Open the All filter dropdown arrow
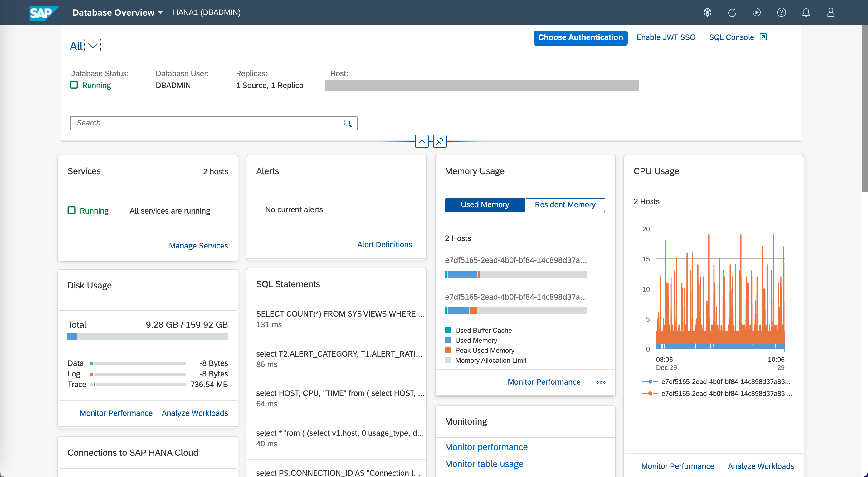Screen dimensions: 868x477 click(93, 46)
